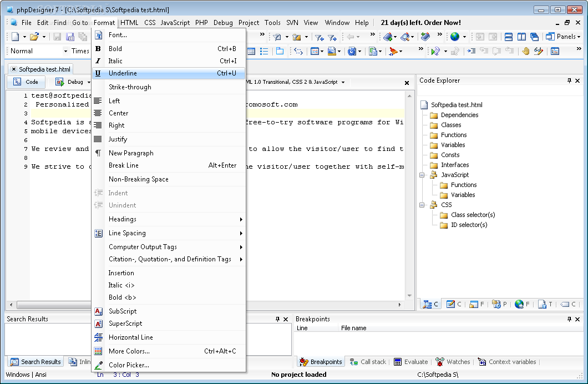Collapse the CSS tree node
The image size is (588, 384).
422,205
